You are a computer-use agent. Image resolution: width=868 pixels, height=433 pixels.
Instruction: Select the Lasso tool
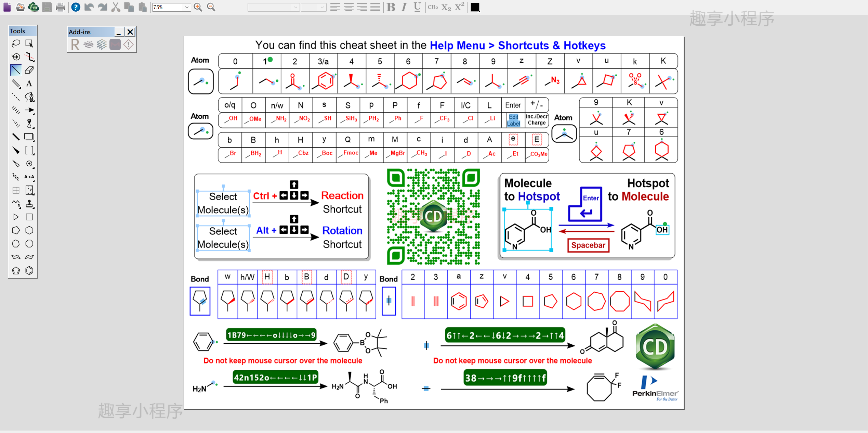pyautogui.click(x=16, y=43)
